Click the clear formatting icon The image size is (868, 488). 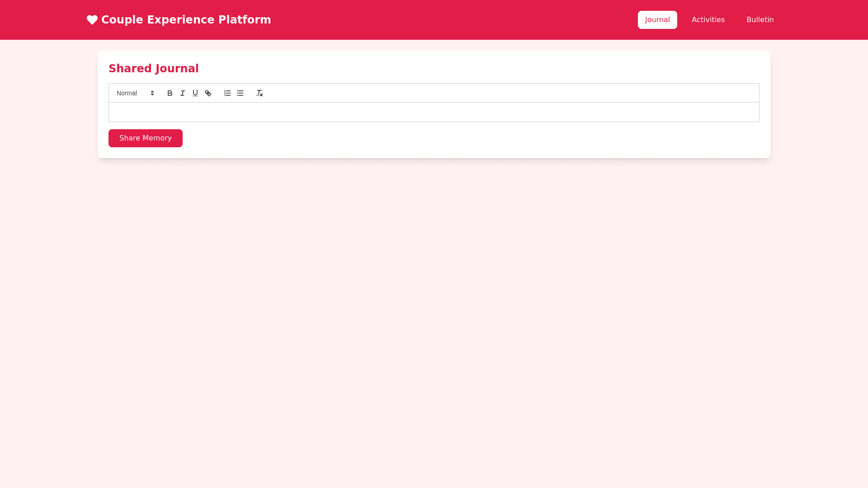pos(259,93)
